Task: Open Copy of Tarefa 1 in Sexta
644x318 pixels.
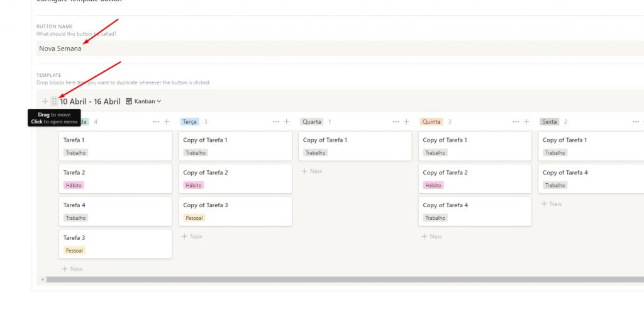Action: pos(591,146)
